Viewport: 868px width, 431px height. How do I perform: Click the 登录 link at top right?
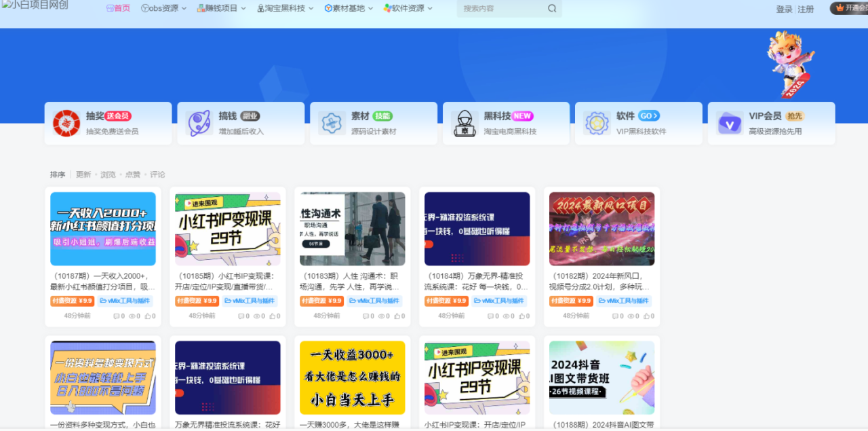coord(784,9)
